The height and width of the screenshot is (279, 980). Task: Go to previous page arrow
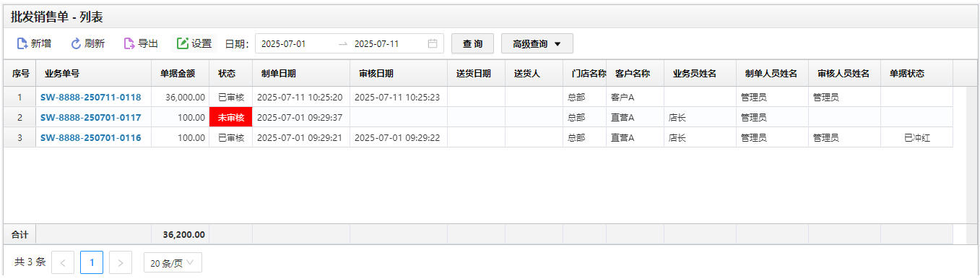coord(63,262)
